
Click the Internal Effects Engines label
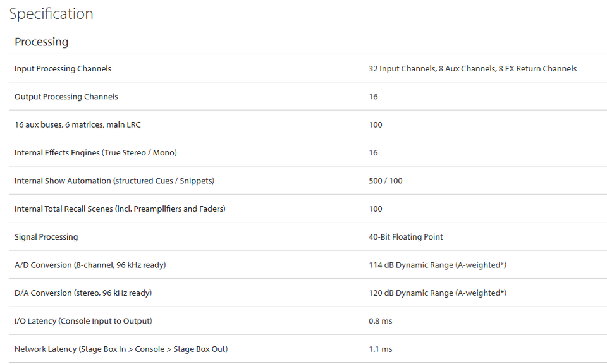point(95,153)
